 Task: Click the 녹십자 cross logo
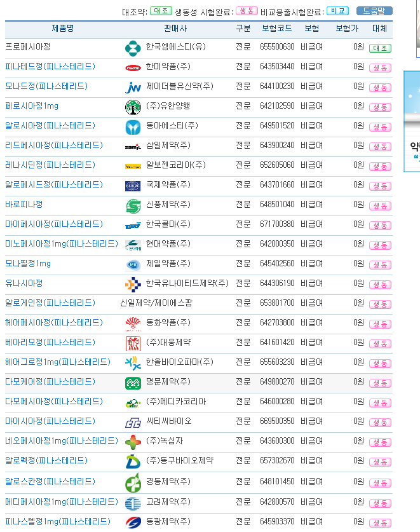(x=133, y=442)
